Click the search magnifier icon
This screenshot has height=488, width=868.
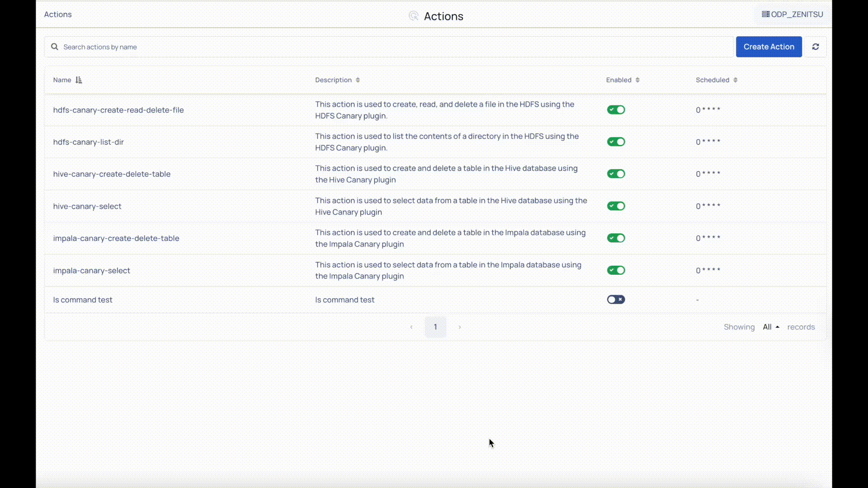click(55, 47)
